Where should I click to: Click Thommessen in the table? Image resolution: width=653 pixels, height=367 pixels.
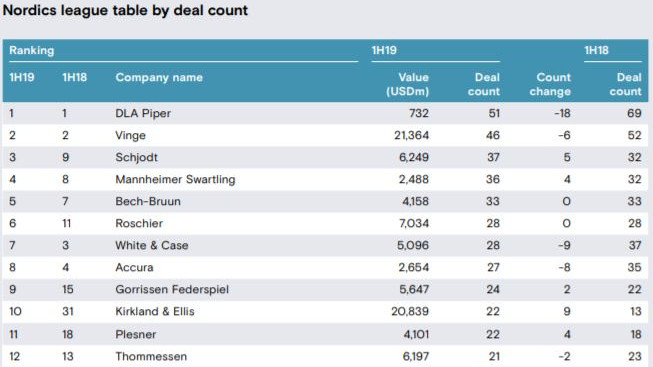151,357
